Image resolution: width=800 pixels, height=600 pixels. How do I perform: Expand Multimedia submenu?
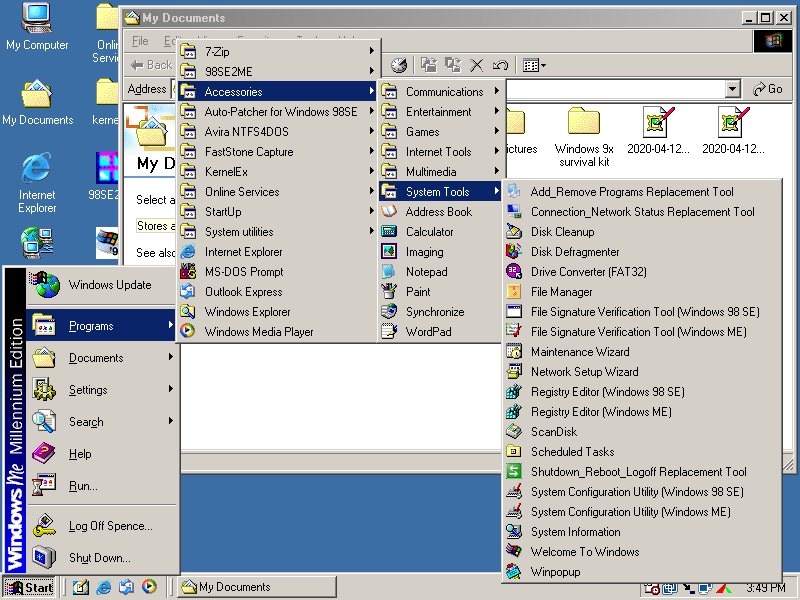pyautogui.click(x=440, y=171)
